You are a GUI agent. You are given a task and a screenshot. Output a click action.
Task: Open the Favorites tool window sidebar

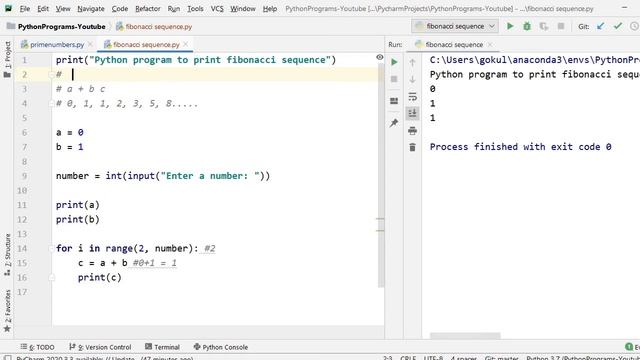[7, 310]
